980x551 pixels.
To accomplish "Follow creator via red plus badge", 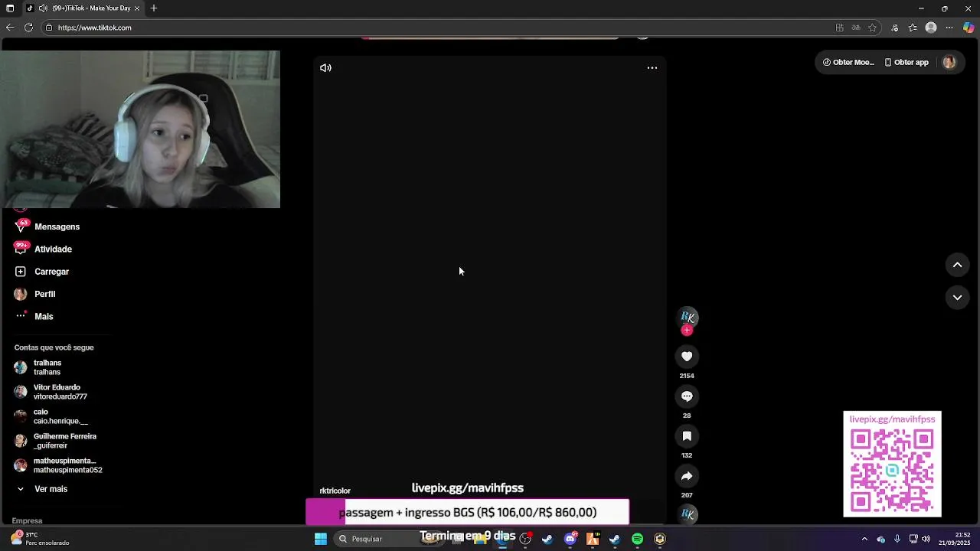I will click(687, 331).
